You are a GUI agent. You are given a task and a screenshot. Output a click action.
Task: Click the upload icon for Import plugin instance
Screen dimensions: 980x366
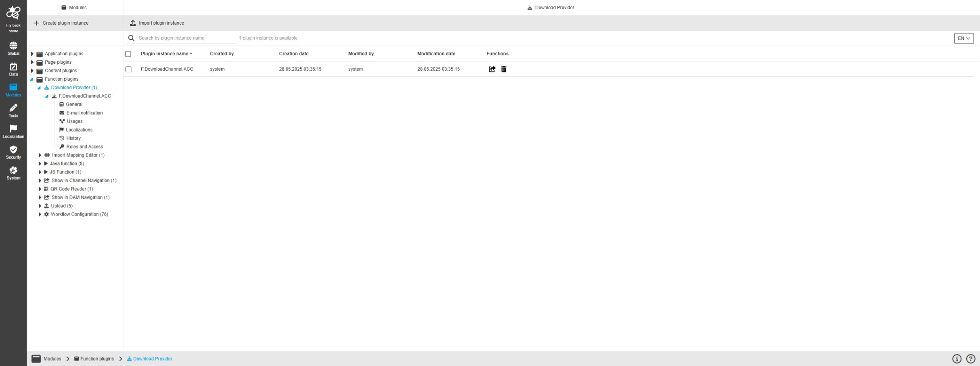click(x=133, y=23)
